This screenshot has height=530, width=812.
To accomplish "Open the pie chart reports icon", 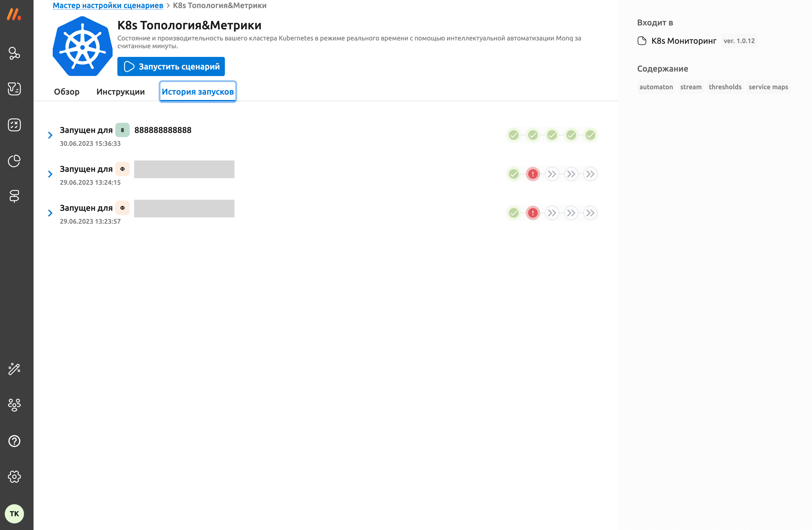I will pyautogui.click(x=14, y=161).
